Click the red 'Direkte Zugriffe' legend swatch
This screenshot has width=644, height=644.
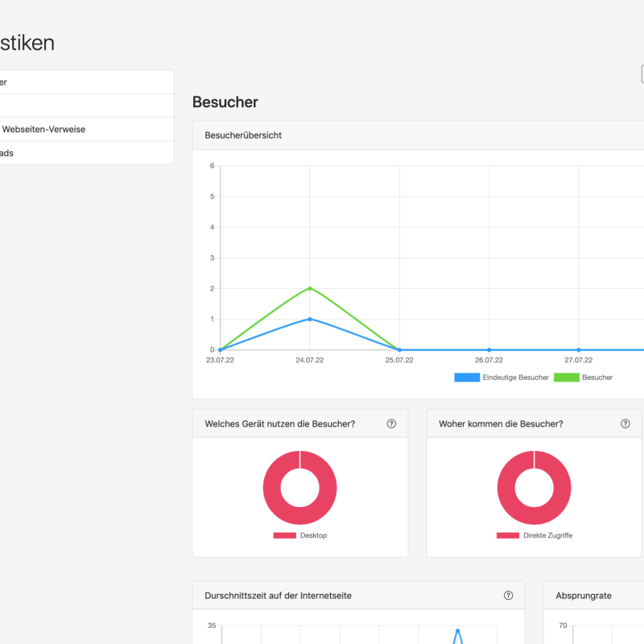click(x=508, y=535)
